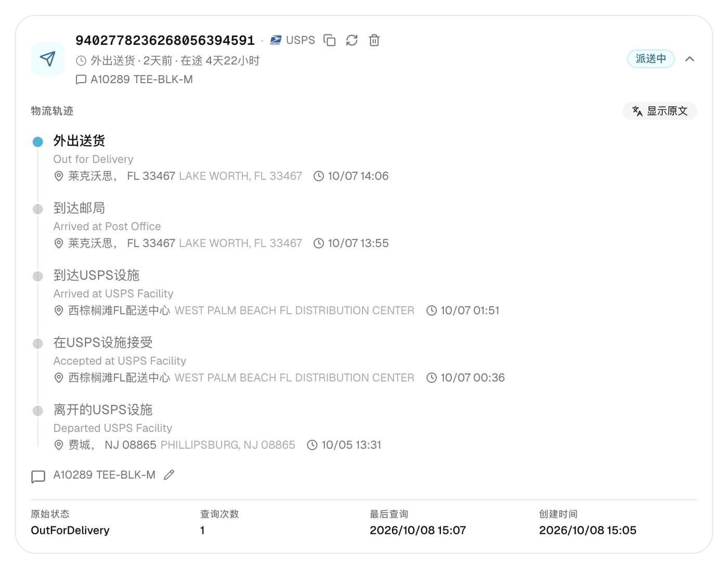Image resolution: width=728 pixels, height=564 pixels.
Task: Click the 到达邮局 tracking event
Action: (79, 208)
